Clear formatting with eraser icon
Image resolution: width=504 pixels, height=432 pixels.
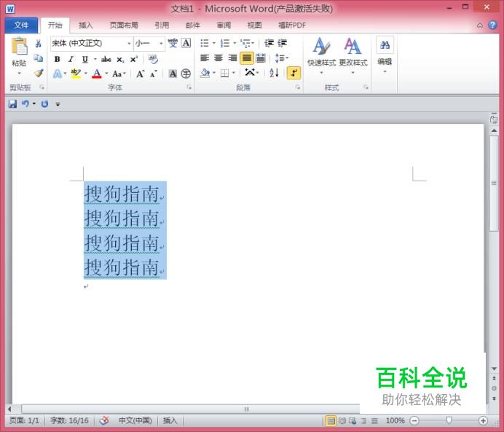click(153, 59)
